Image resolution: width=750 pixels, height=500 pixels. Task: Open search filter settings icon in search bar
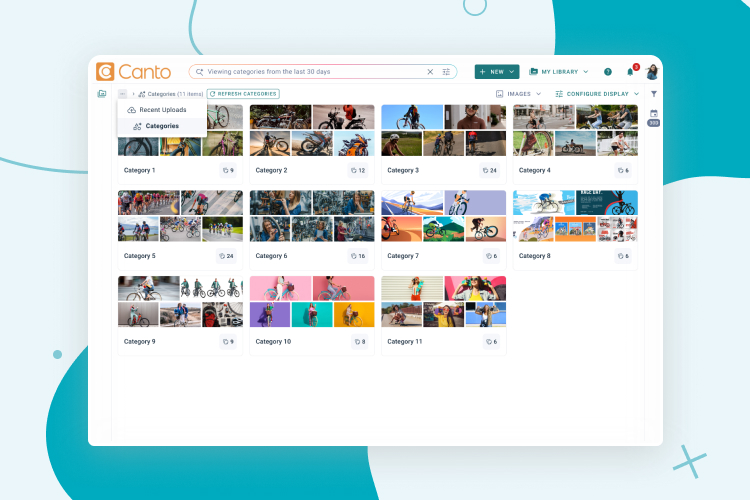tap(446, 72)
